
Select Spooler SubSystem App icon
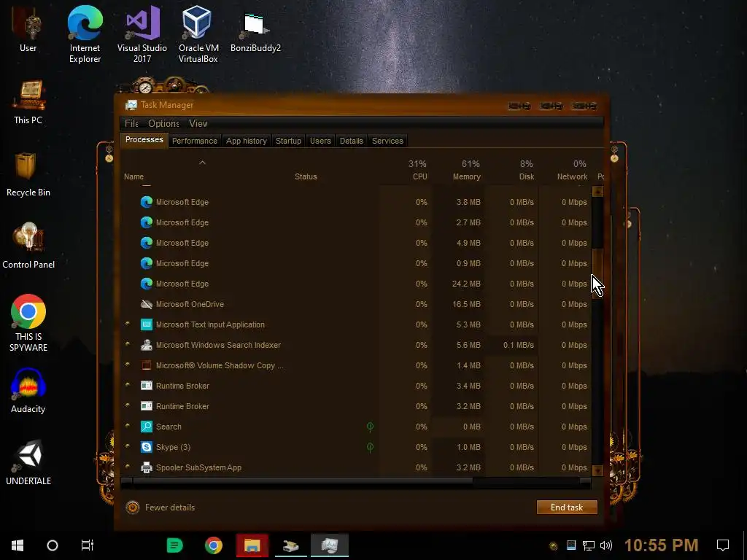[146, 467]
